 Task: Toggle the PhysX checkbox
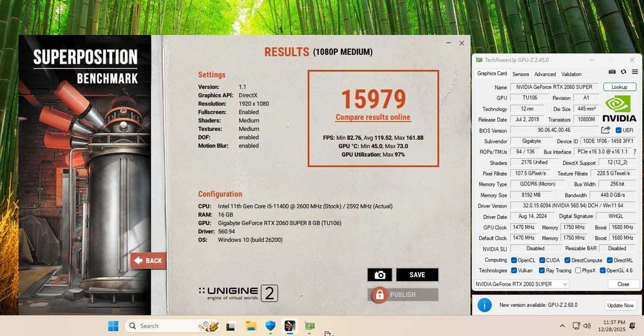tap(578, 270)
